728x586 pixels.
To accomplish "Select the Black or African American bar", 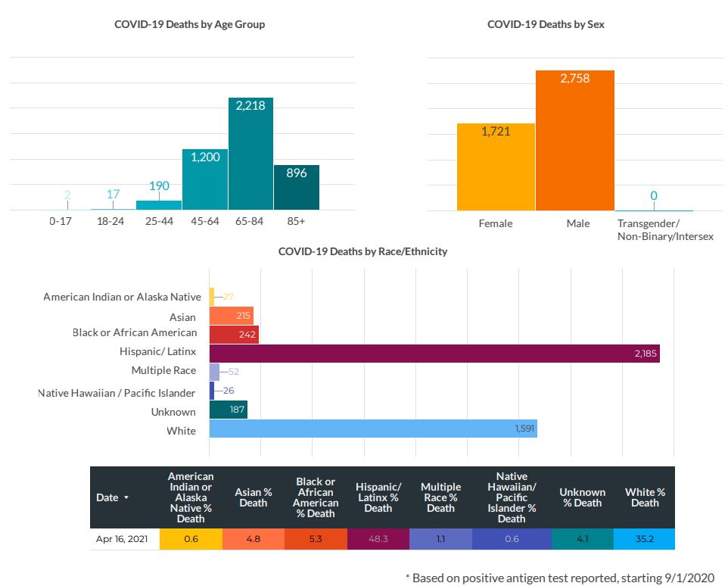I will point(234,335).
